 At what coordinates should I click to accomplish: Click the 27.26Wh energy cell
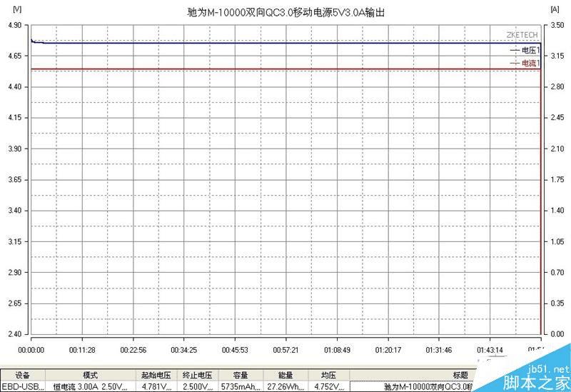pyautogui.click(x=285, y=386)
